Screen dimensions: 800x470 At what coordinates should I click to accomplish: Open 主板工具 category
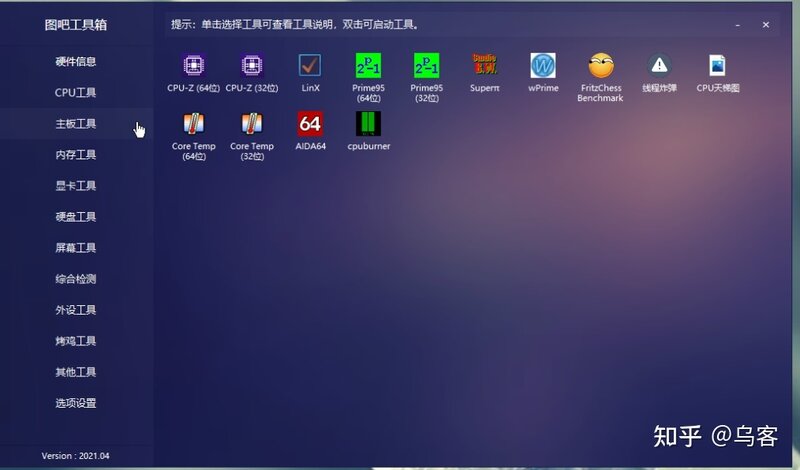(x=76, y=123)
